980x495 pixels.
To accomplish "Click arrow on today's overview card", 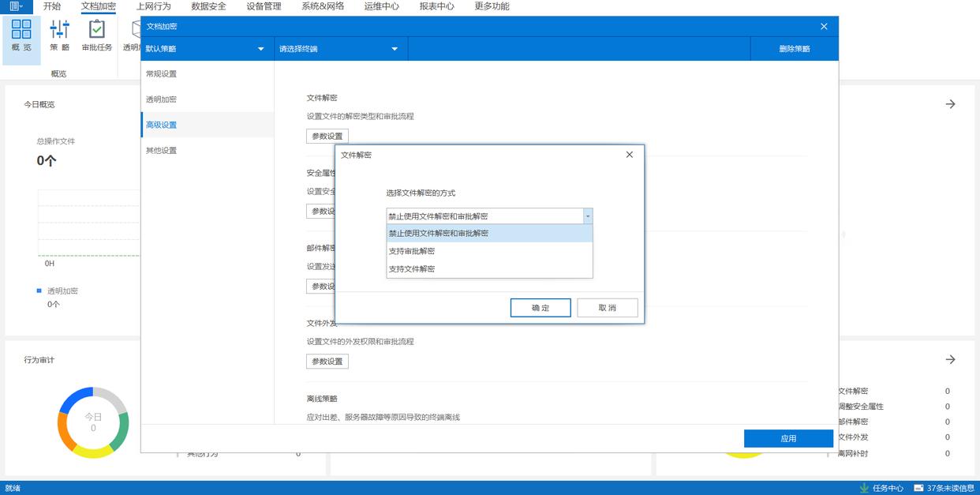I will click(951, 104).
